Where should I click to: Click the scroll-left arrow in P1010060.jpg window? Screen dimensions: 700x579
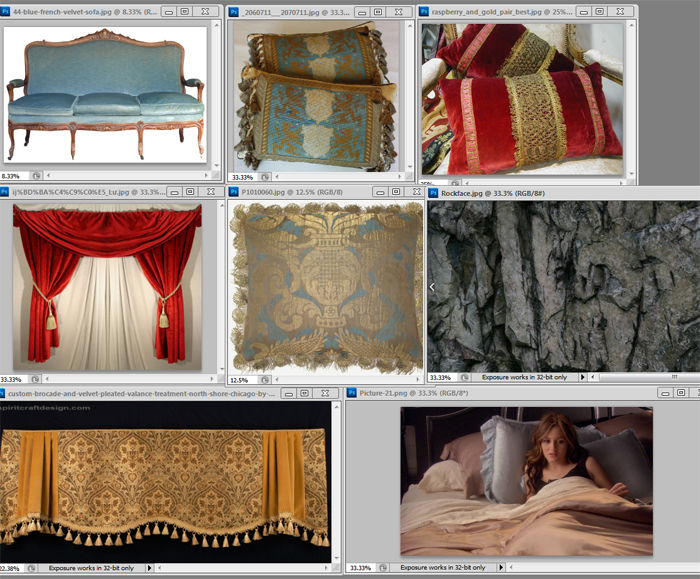coord(276,379)
